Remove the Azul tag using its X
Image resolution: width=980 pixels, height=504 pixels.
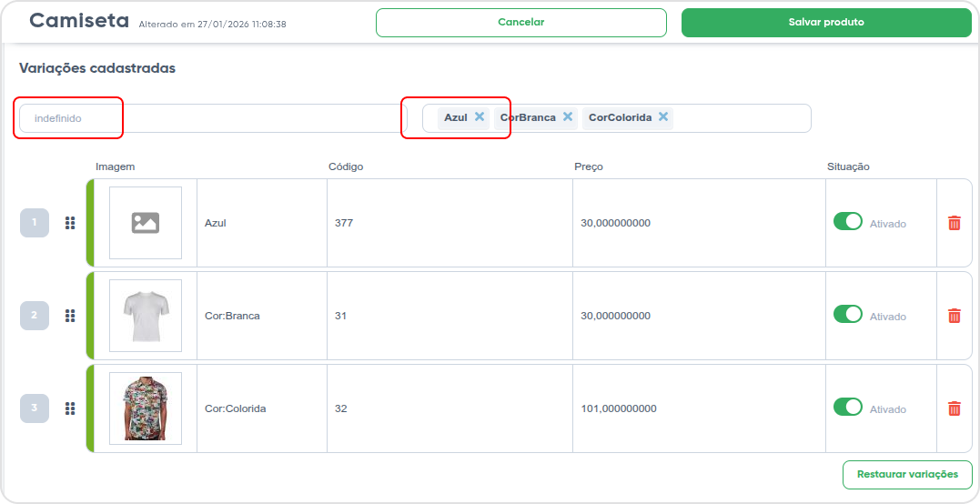tap(480, 116)
